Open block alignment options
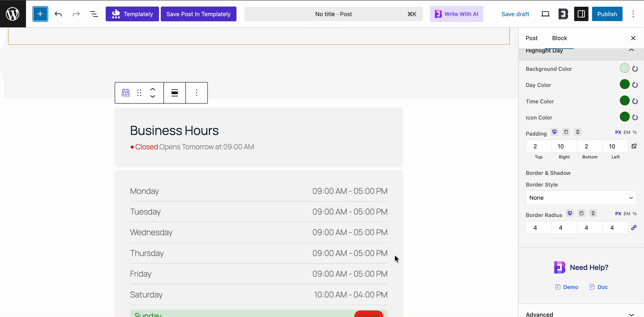 click(174, 93)
